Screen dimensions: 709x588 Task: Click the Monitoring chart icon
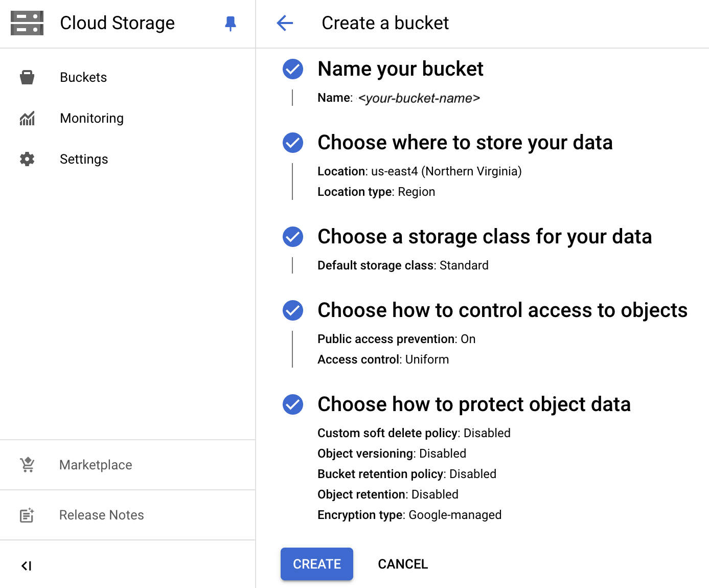pyautogui.click(x=27, y=118)
